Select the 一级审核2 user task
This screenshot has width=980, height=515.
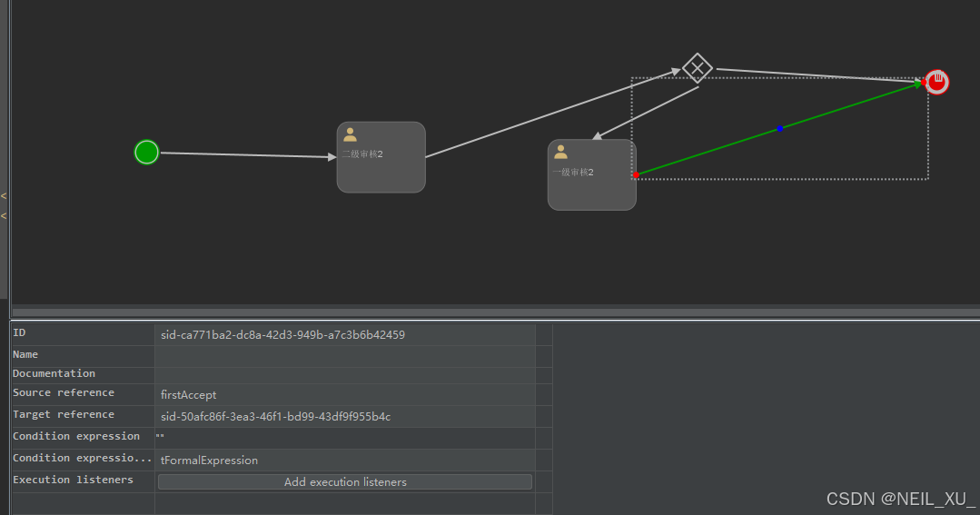tap(592, 174)
